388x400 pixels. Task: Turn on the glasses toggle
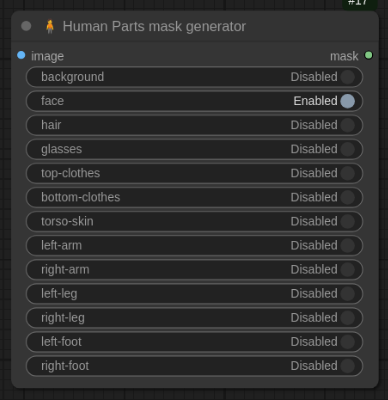tap(194, 149)
